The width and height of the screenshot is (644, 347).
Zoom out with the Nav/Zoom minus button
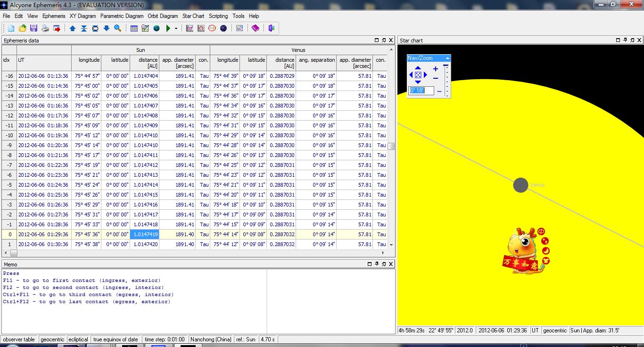point(436,78)
